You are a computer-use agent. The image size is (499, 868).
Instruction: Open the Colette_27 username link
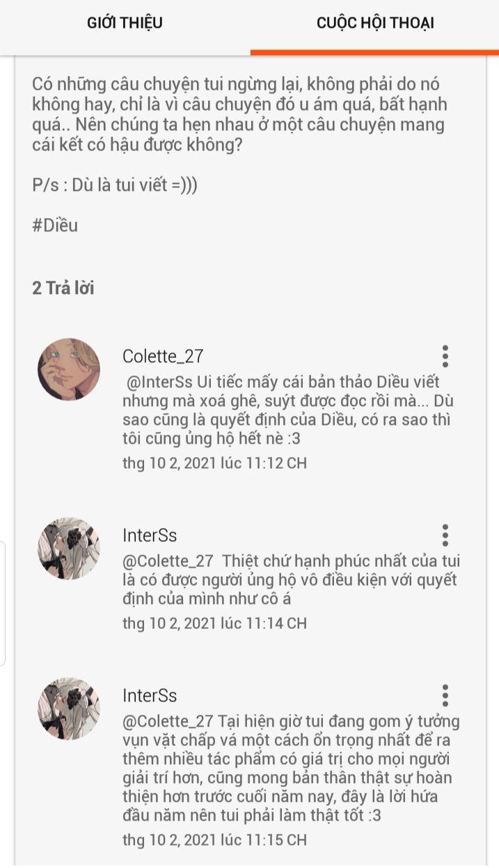point(163,357)
